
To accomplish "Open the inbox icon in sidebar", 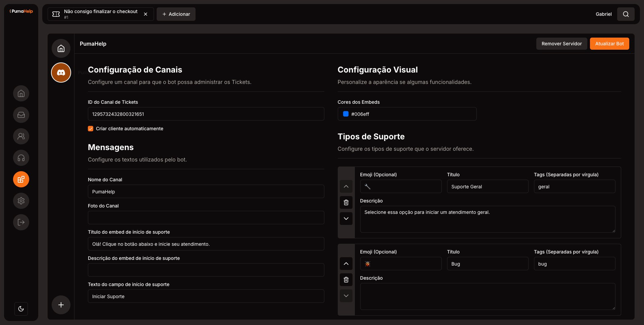I will click(21, 115).
